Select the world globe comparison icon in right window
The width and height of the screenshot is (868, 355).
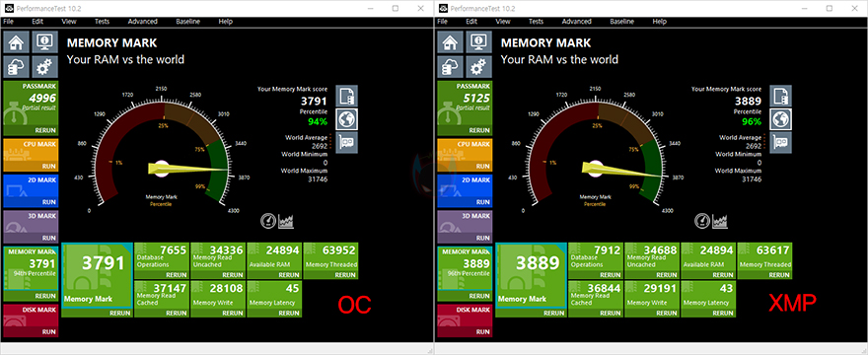tap(781, 119)
